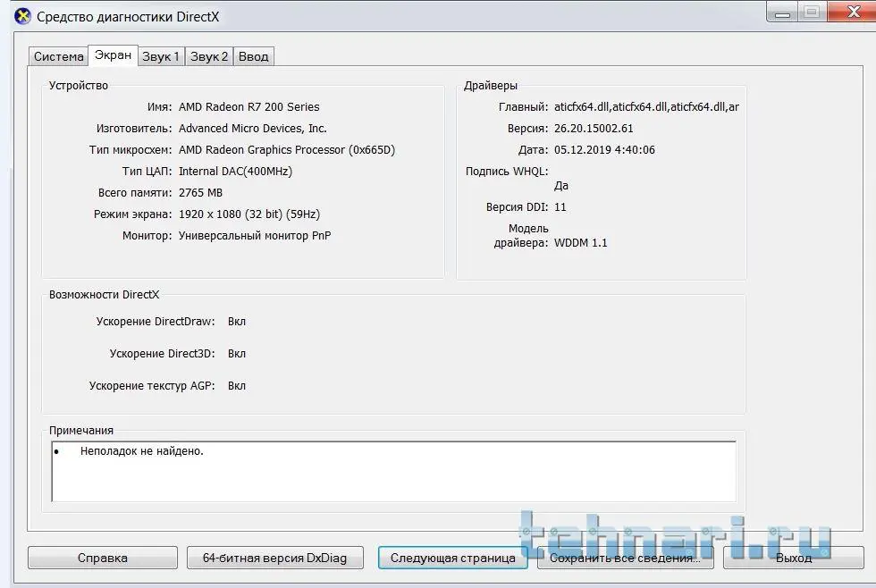Click the Подпись WHQL label
876x588 pixels.
pyautogui.click(x=507, y=172)
